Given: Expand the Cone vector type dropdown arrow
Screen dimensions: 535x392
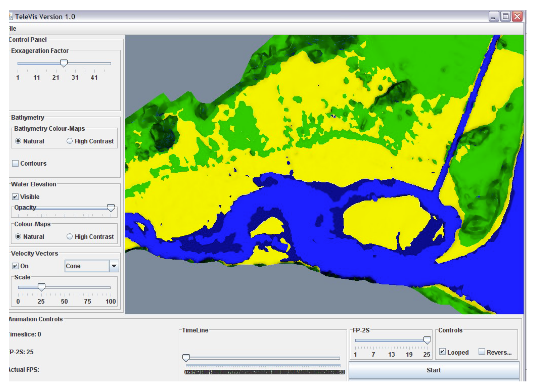Looking at the screenshot, I should [x=114, y=266].
